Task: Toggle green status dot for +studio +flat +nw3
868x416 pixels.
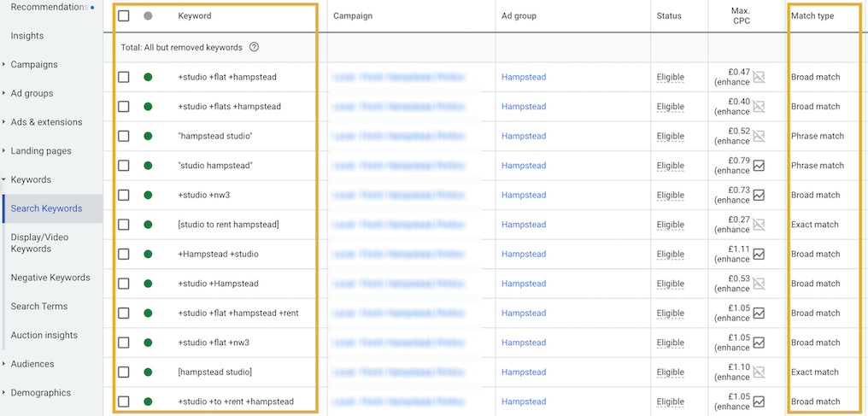Action: click(x=148, y=343)
